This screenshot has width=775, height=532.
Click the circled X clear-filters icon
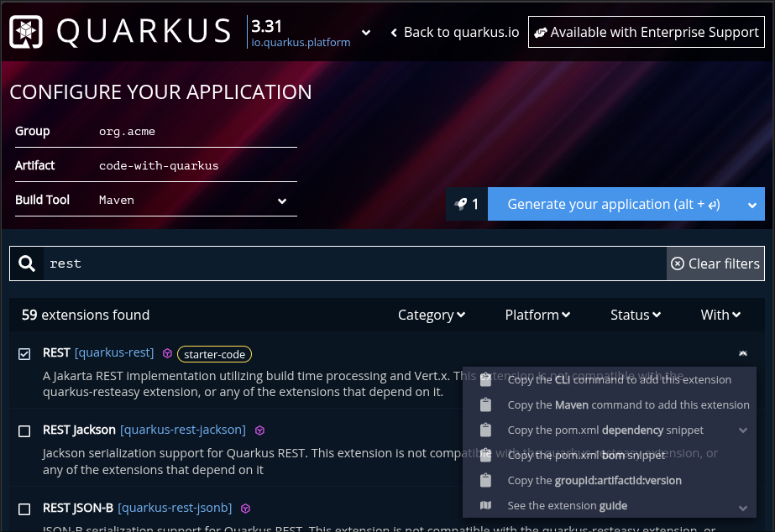tap(678, 263)
